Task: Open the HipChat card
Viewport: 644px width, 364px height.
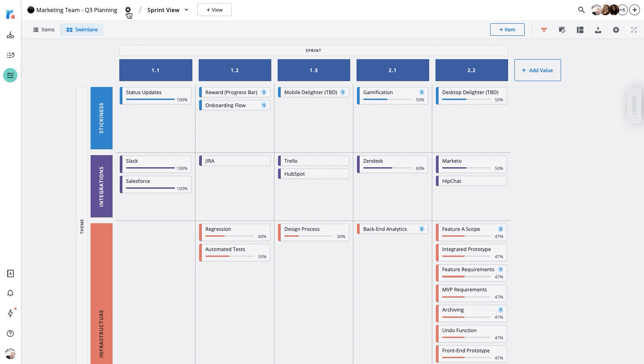Action: [x=471, y=181]
